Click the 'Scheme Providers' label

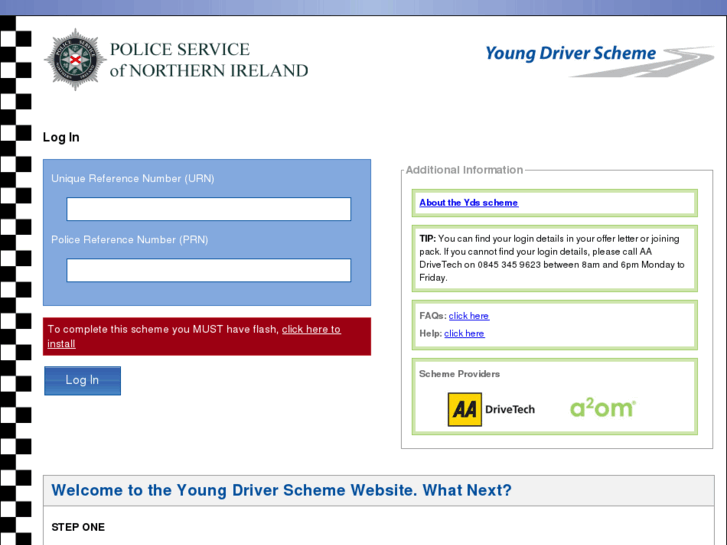[x=459, y=374]
